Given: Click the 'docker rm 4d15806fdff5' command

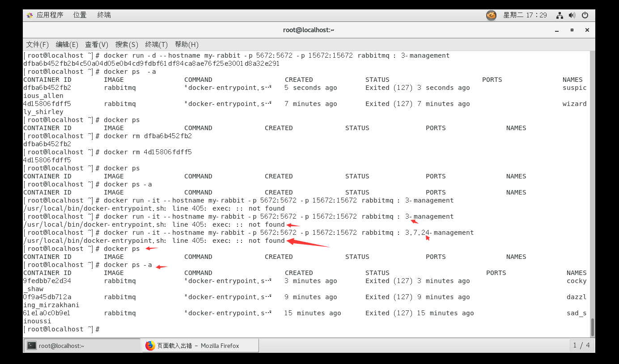Looking at the screenshot, I should (x=148, y=152).
